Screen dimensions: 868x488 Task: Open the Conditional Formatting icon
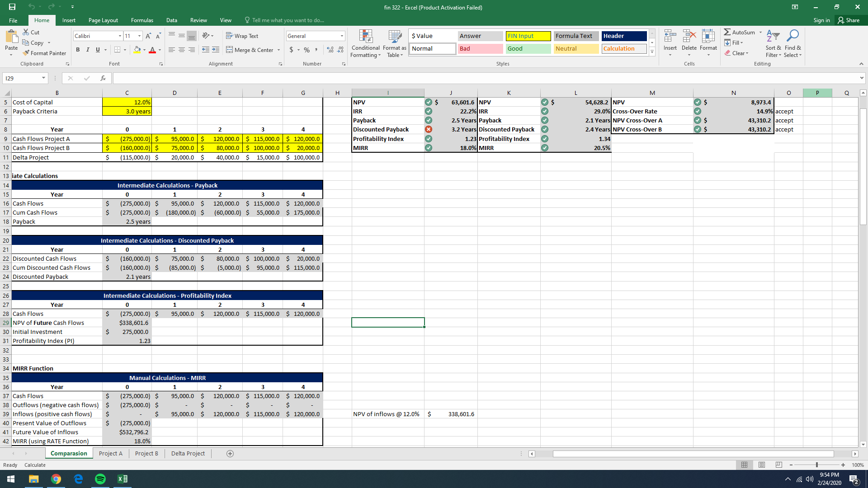365,37
